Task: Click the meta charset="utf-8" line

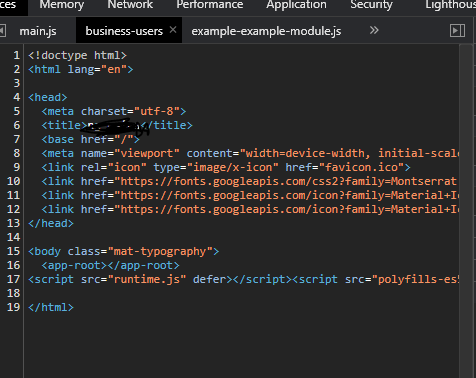Action: tap(114, 111)
